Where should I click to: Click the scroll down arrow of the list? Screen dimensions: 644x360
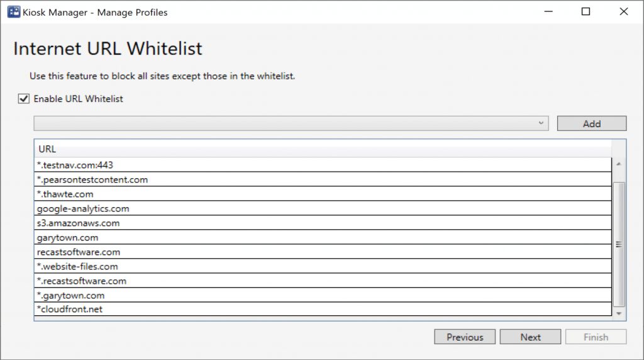[x=619, y=313]
